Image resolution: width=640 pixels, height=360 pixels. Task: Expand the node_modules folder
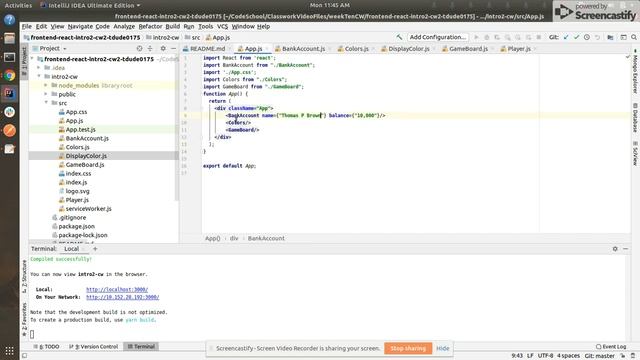46,85
